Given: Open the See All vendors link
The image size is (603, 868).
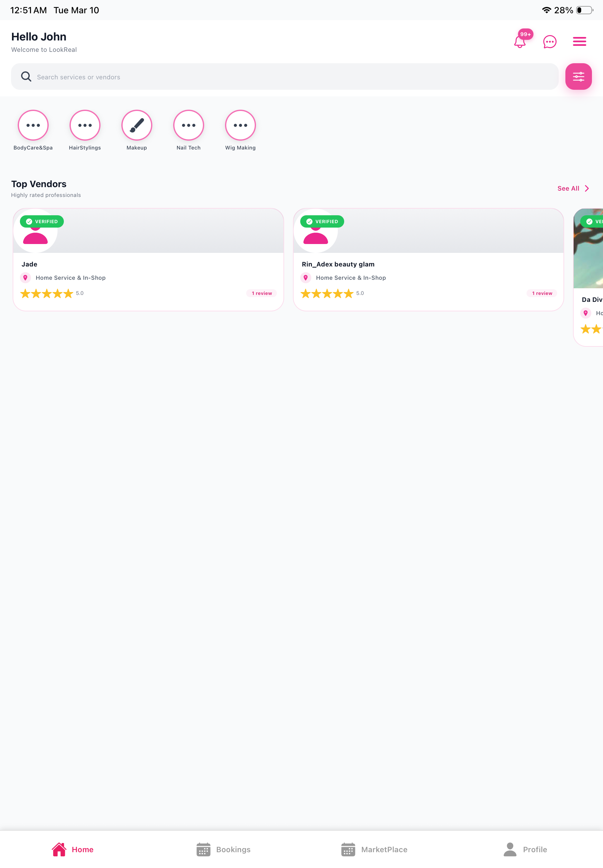Looking at the screenshot, I should pos(568,188).
